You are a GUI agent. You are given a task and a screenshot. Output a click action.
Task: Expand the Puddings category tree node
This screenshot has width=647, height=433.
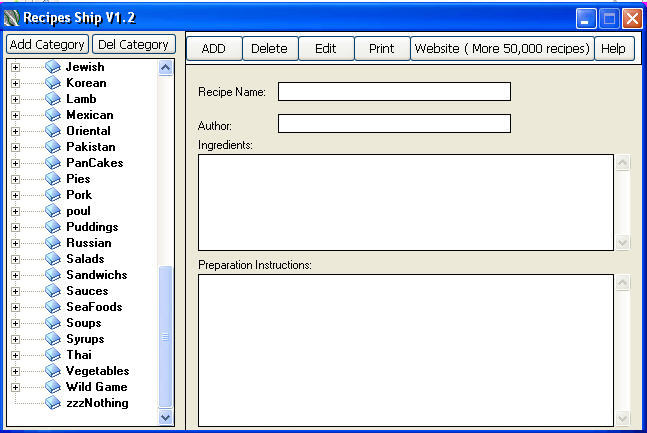tap(15, 227)
